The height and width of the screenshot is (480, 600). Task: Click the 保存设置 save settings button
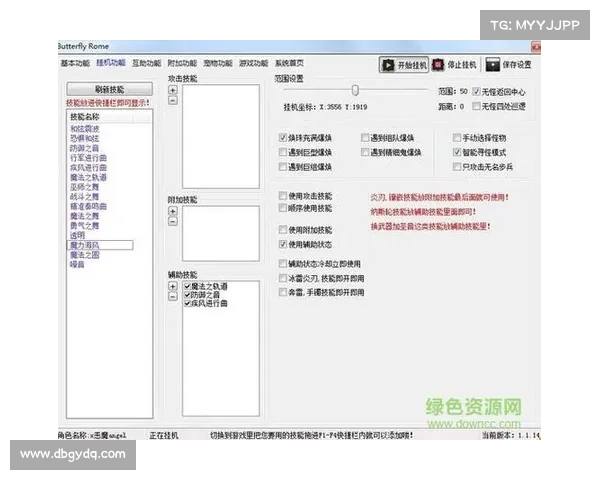point(509,65)
